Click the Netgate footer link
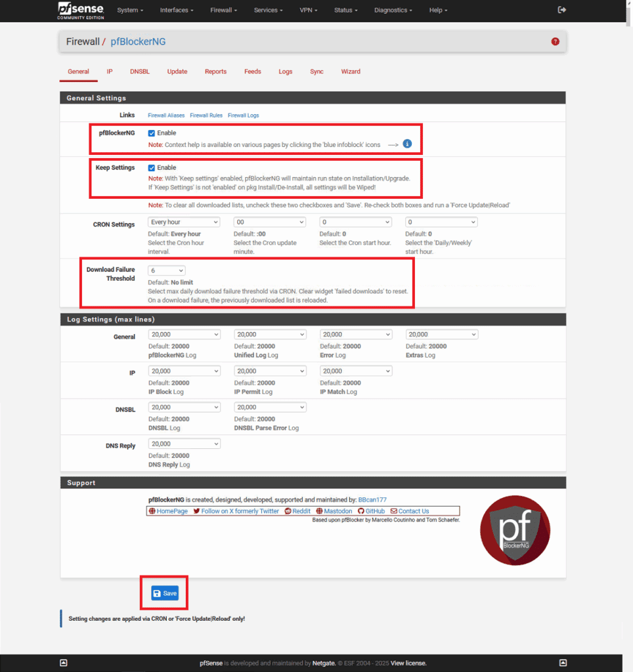Image resolution: width=633 pixels, height=672 pixels. click(324, 663)
